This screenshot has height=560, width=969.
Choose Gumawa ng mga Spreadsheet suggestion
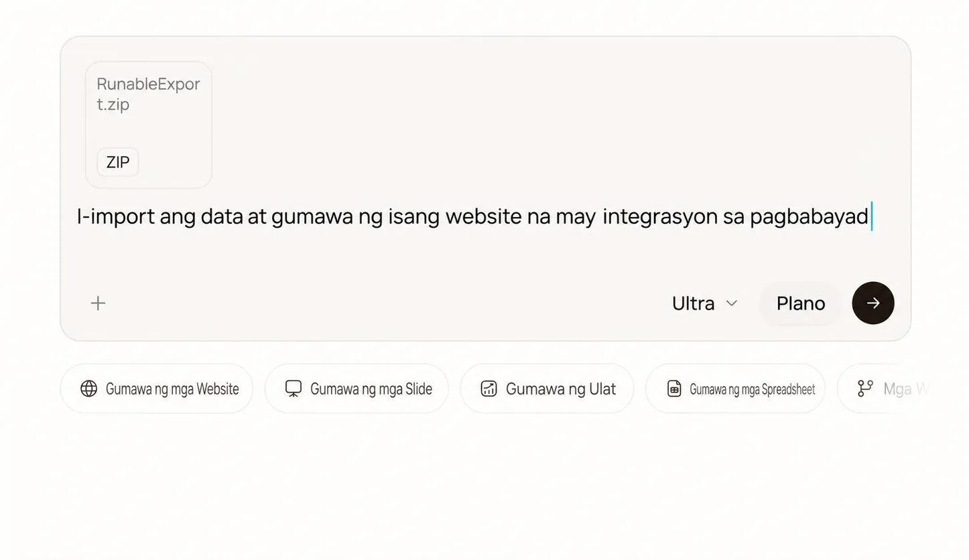point(735,389)
